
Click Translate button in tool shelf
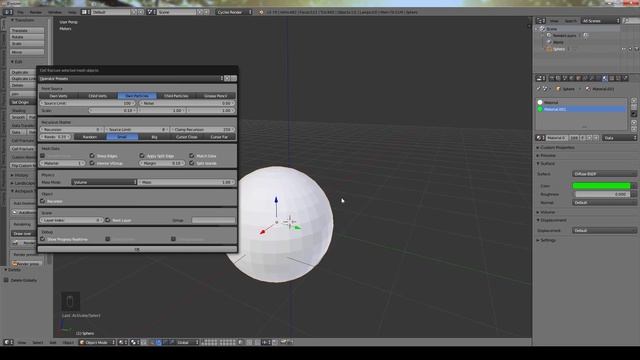27,31
